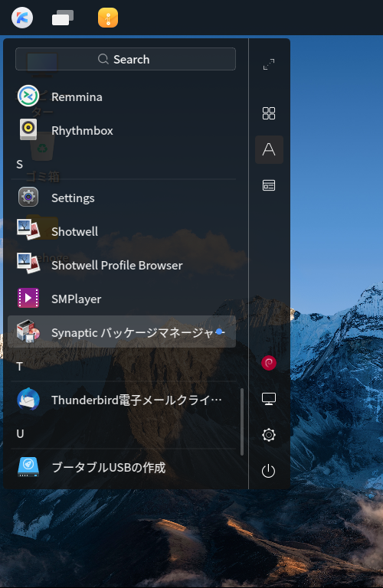This screenshot has width=383, height=588.
Task: Click Shotwell Profile Browser icon
Action: pyautogui.click(x=28, y=263)
